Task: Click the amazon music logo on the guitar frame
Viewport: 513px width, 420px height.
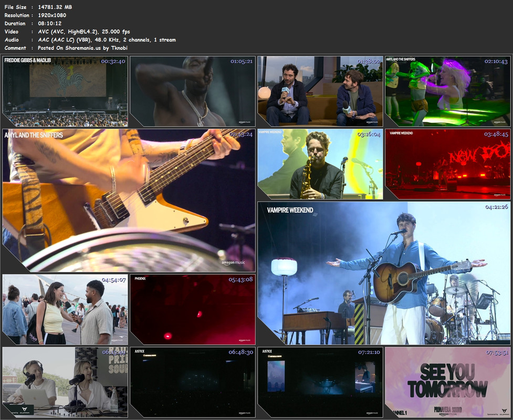Action: (233, 262)
